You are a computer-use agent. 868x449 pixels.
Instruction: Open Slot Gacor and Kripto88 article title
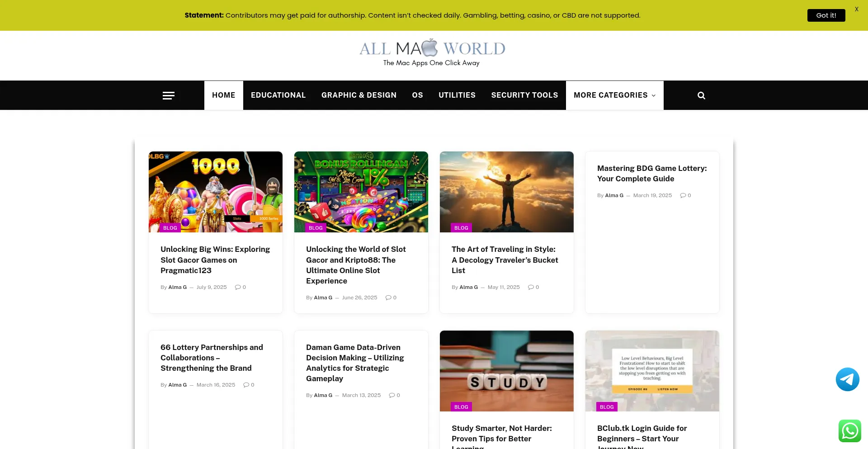[356, 265]
